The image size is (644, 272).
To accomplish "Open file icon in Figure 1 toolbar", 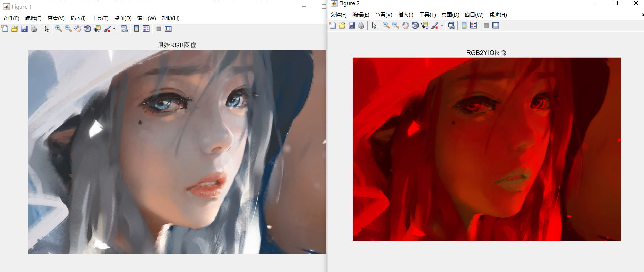I will pyautogui.click(x=14, y=29).
